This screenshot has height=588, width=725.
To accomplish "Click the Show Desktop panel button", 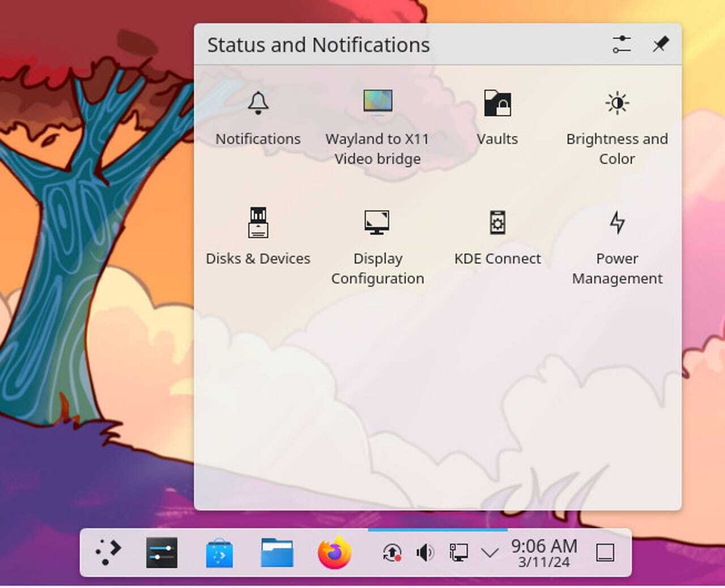I will [x=605, y=552].
